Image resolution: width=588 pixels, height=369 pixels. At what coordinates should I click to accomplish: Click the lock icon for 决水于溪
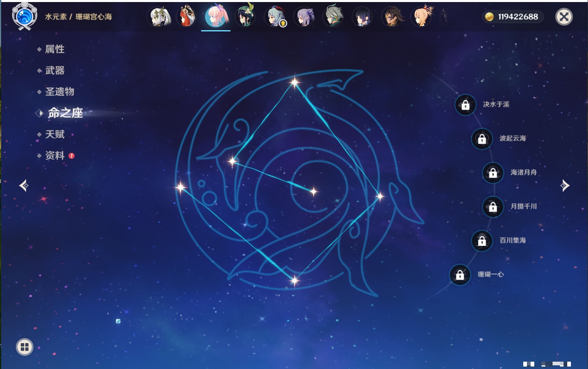(465, 105)
